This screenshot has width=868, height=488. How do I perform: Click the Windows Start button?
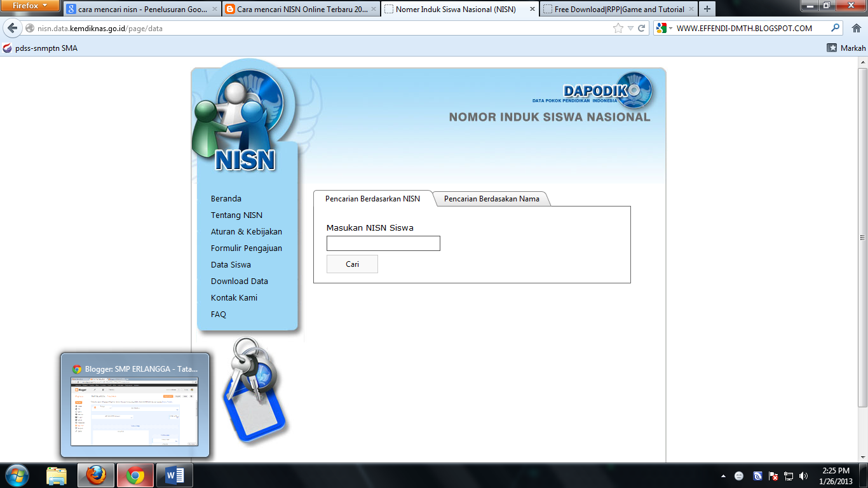pos(17,475)
